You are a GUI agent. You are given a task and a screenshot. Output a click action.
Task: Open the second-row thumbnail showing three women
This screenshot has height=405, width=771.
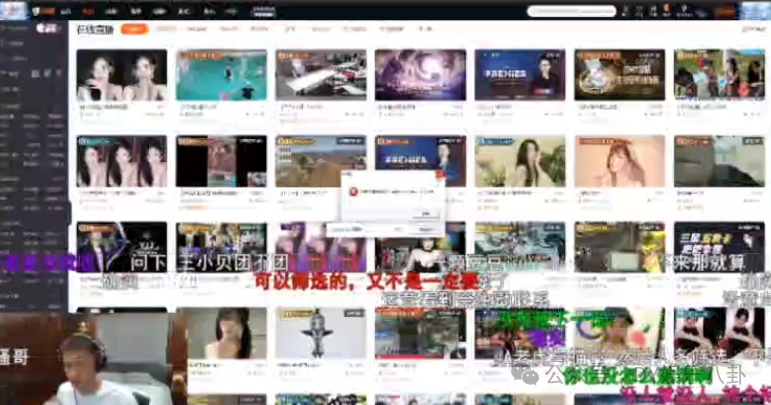click(x=121, y=161)
